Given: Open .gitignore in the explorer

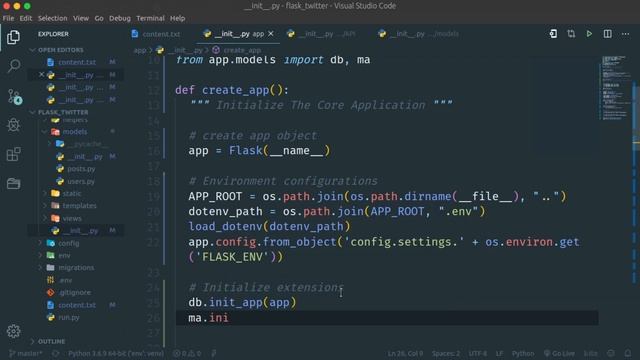Looking at the screenshot, I should coord(74,292).
